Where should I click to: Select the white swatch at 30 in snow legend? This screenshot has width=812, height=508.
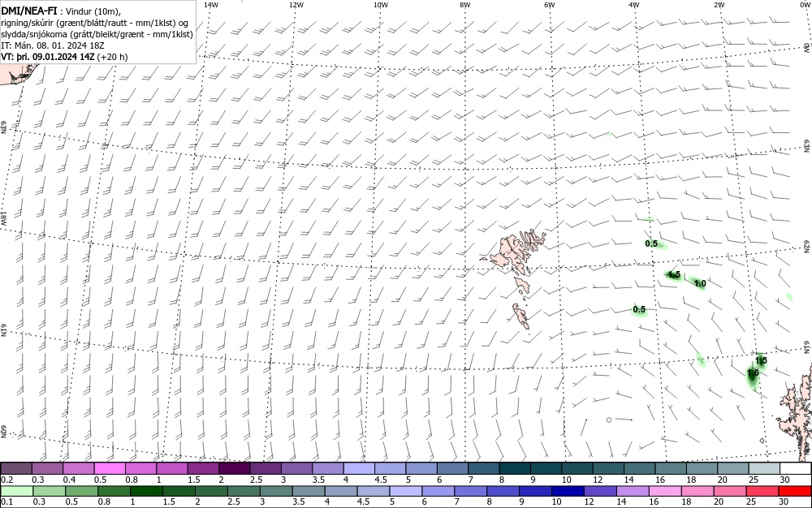tap(795, 469)
